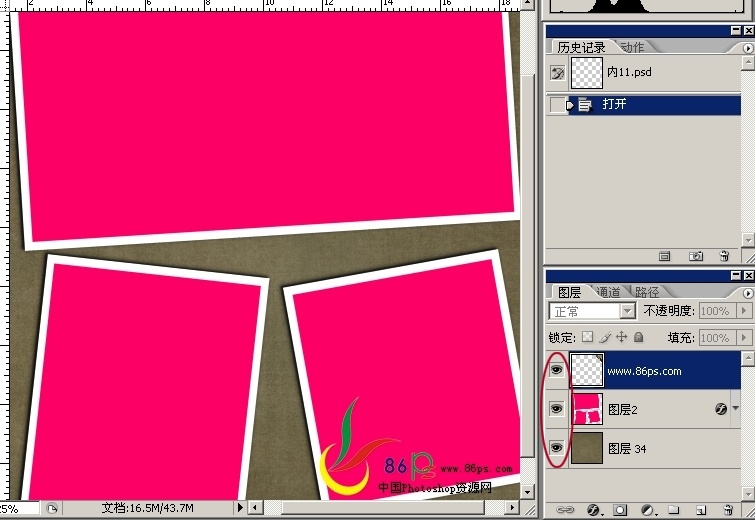Hide the www.86ps.com layer
The width and height of the screenshot is (755, 520).
557,370
